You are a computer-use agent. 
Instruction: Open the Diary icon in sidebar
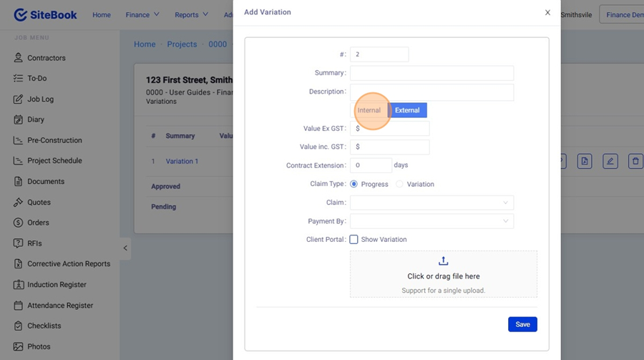click(x=18, y=120)
